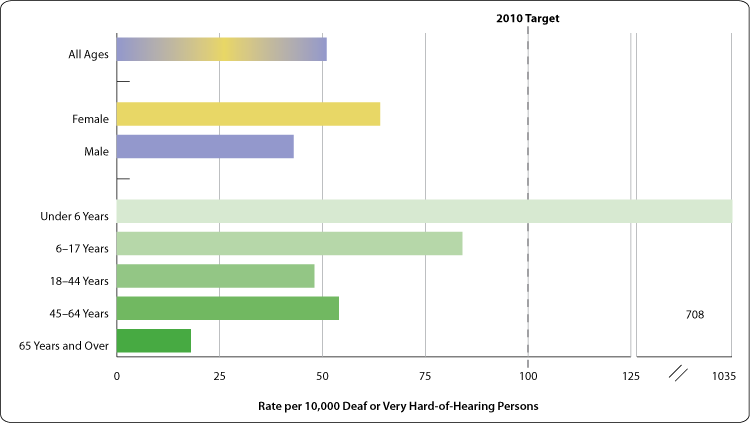Select the 1035 axis tick label

[724, 376]
